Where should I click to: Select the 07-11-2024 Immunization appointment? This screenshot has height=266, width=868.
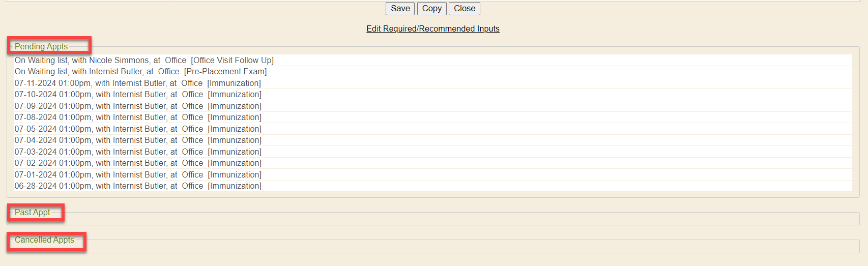coord(137,83)
